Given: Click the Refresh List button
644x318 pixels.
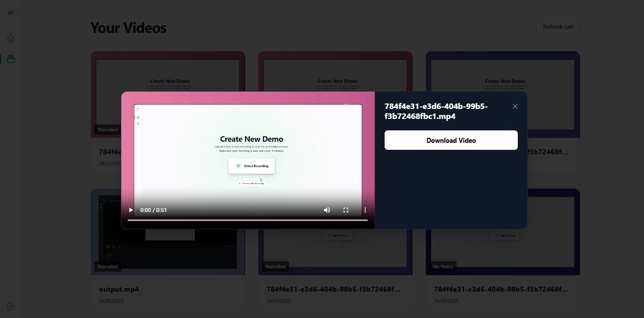Looking at the screenshot, I should click(x=558, y=27).
